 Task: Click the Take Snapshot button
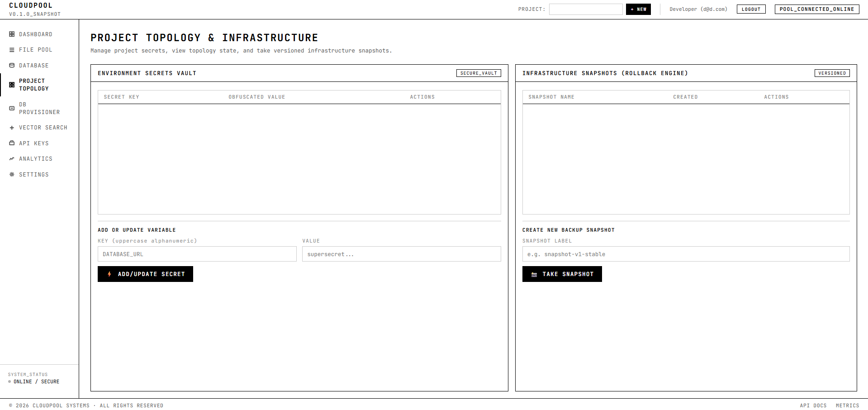tap(562, 274)
